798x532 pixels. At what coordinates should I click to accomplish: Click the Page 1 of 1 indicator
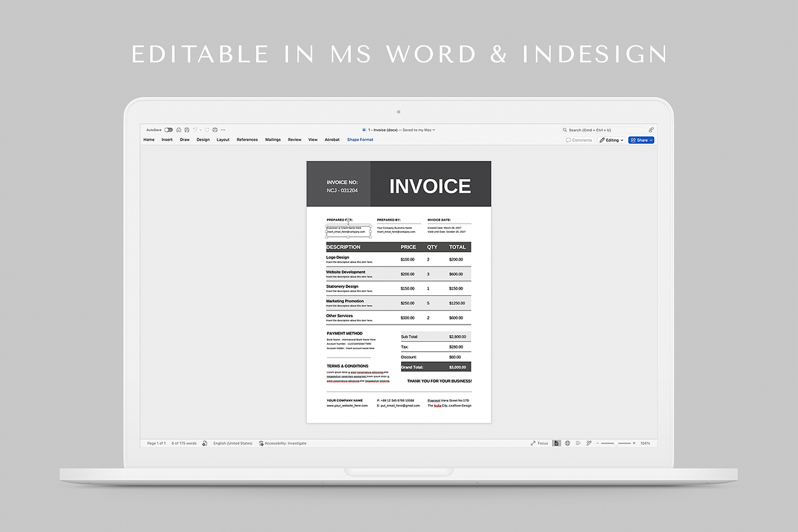click(156, 443)
